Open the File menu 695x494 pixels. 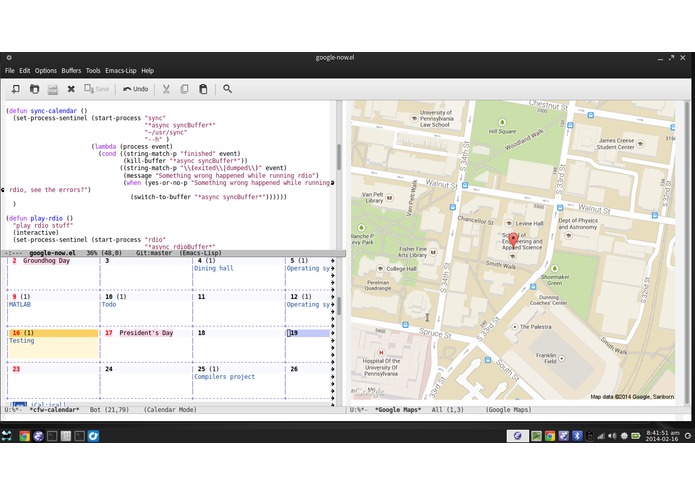10,70
